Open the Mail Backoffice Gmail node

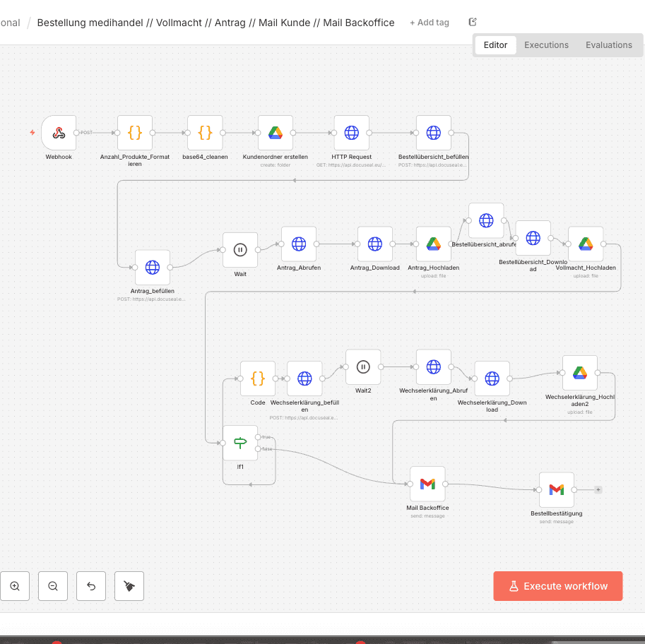[427, 484]
